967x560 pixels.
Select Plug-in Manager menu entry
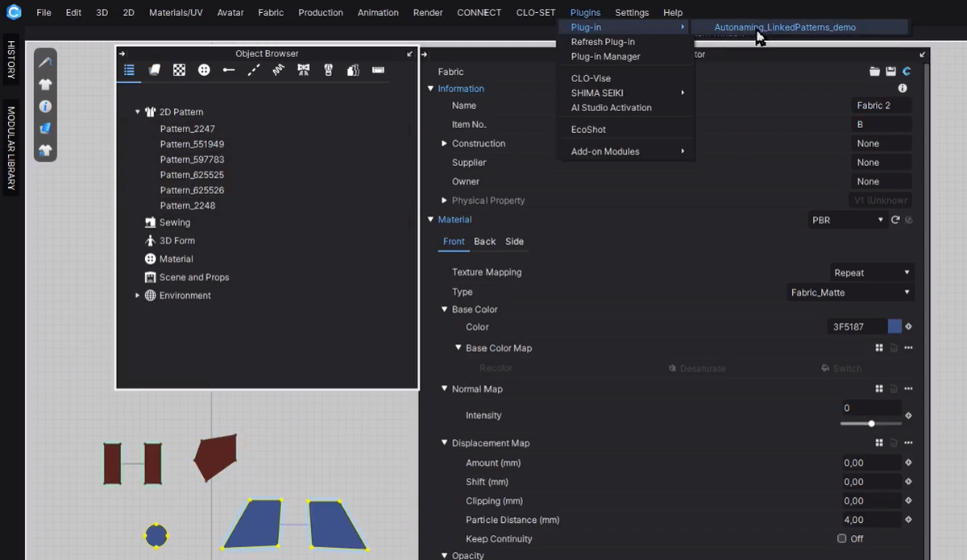point(605,56)
